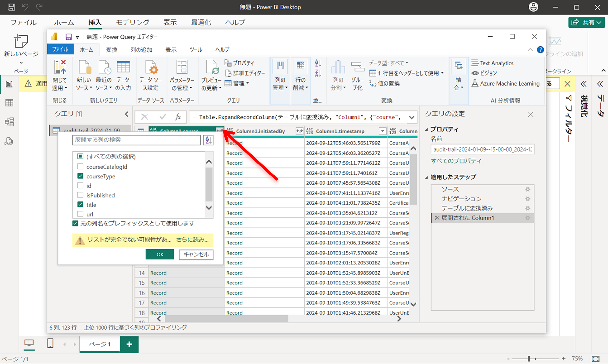The height and width of the screenshot is (364, 608).
Task: Switch to 列の追加 tab
Action: coord(141,50)
